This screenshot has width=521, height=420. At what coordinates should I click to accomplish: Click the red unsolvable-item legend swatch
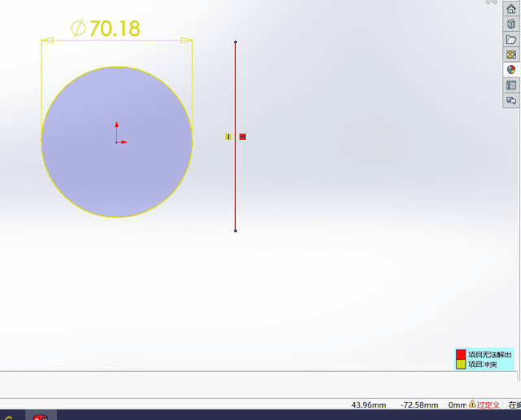pyautogui.click(x=461, y=354)
